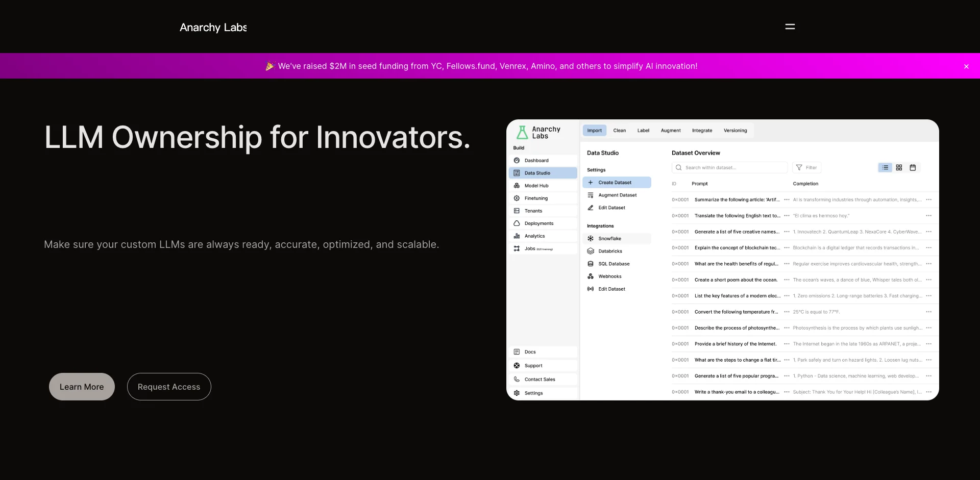Expand prompt ellipsis for Generate creative names row
The height and width of the screenshot is (480, 980).
coord(787,232)
